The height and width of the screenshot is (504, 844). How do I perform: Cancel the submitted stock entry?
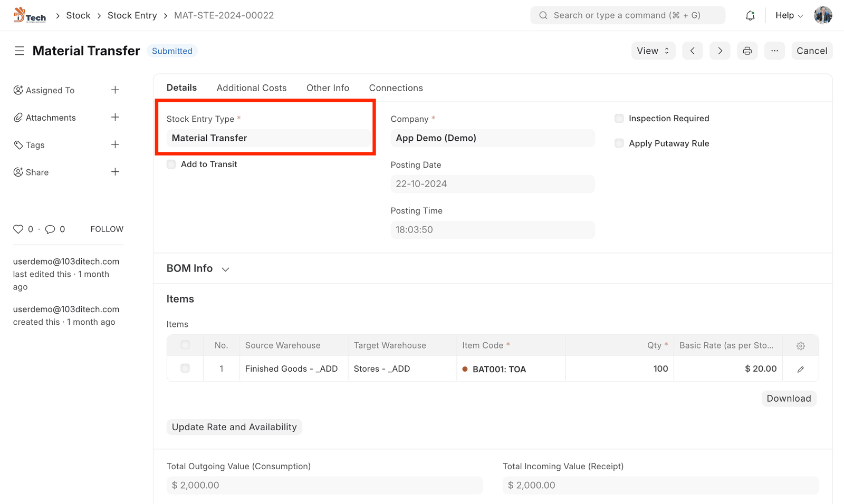click(811, 51)
